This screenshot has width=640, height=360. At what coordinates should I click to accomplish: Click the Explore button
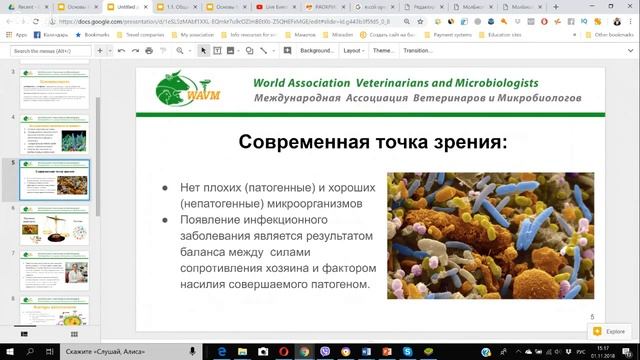click(609, 331)
